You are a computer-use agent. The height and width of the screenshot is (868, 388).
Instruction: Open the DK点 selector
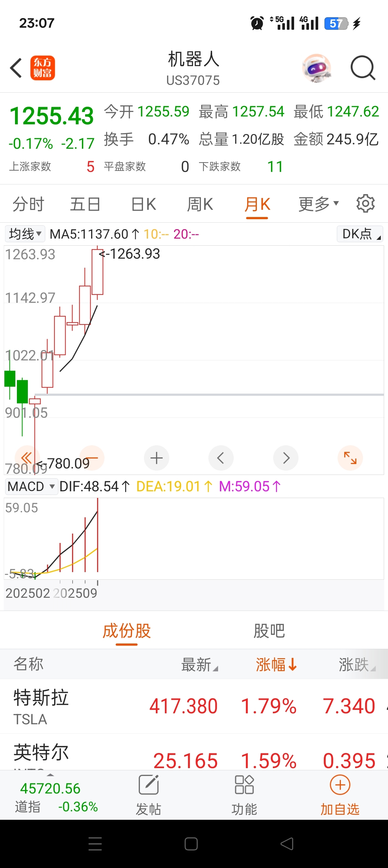360,234
